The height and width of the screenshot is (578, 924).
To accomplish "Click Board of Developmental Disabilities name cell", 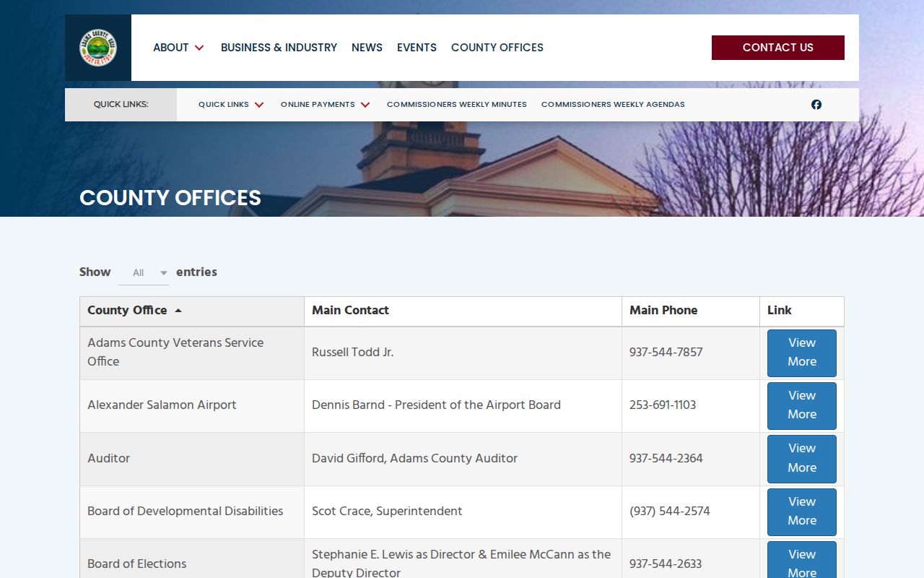I will click(x=192, y=512).
